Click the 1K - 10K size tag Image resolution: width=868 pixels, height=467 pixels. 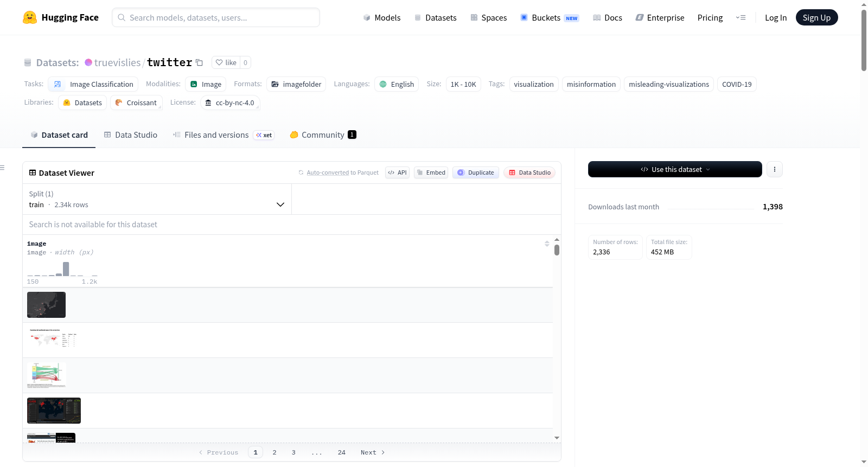coord(463,84)
